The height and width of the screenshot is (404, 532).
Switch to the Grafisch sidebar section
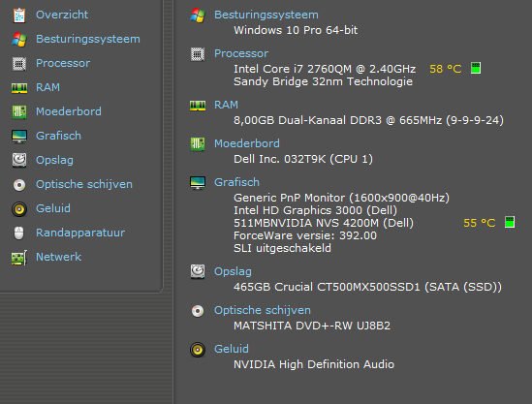coord(58,136)
